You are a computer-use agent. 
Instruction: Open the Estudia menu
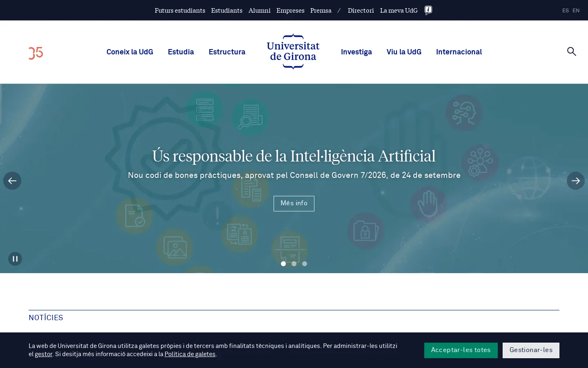181,52
